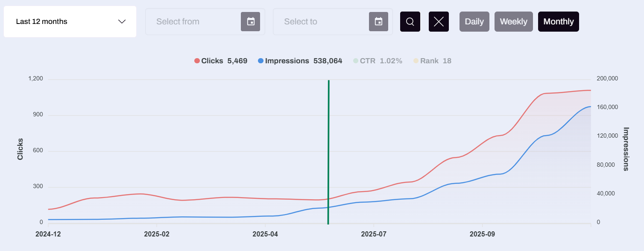This screenshot has width=644, height=251.
Task: Click the faded Rank legend dot
Action: click(x=416, y=61)
